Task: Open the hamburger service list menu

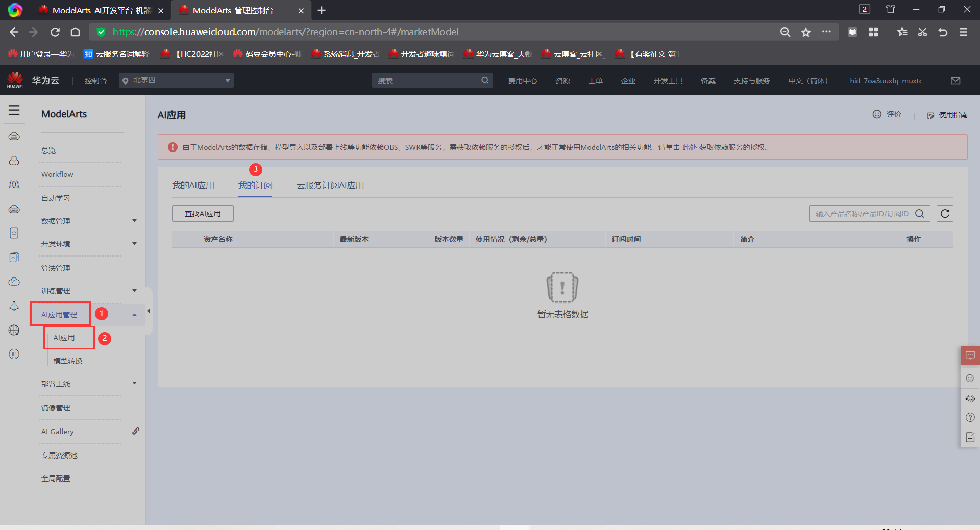Action: click(14, 110)
